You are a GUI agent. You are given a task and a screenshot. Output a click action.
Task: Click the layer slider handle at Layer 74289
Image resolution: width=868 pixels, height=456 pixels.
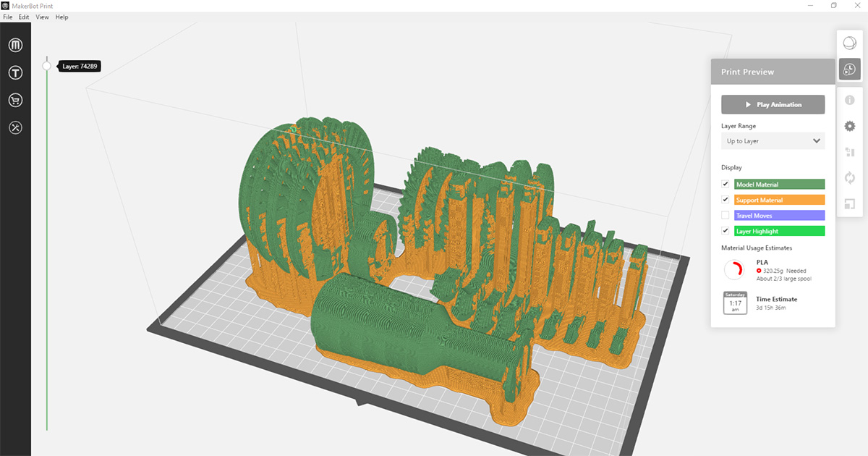click(x=47, y=66)
